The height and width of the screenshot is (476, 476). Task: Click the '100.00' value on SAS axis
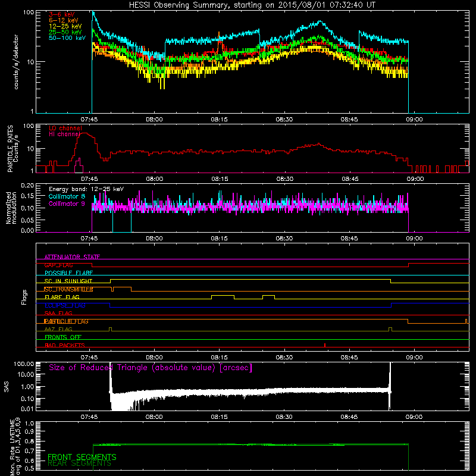click(24, 364)
